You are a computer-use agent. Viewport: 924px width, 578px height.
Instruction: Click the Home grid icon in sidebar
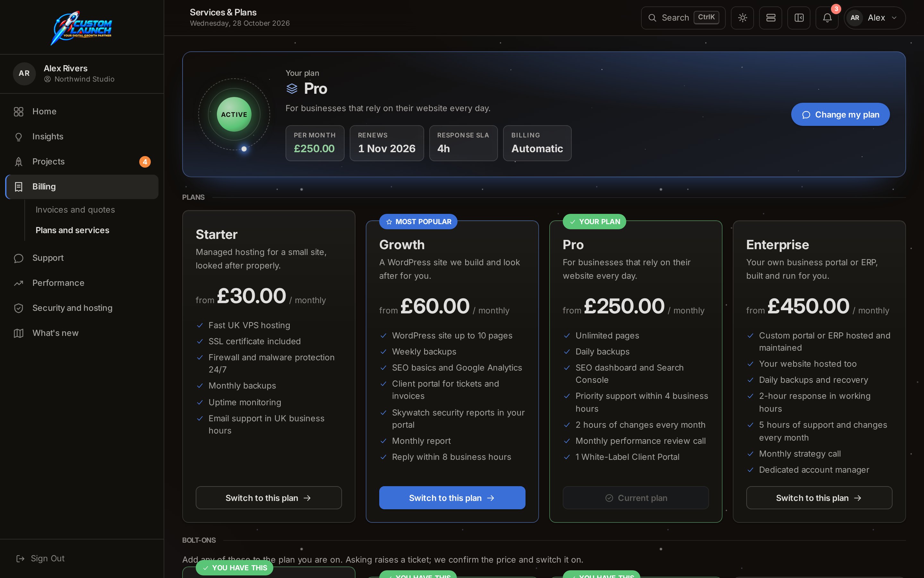(19, 112)
